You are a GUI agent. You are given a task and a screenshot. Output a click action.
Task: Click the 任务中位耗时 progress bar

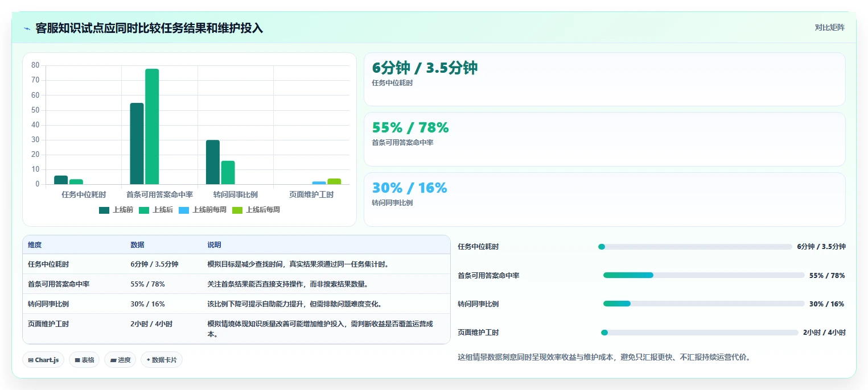coord(695,247)
